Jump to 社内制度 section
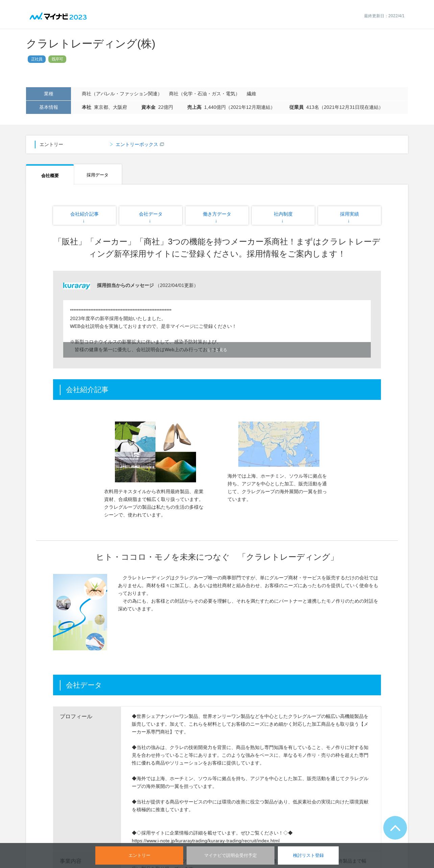This screenshot has height=868, width=434. coord(283,216)
